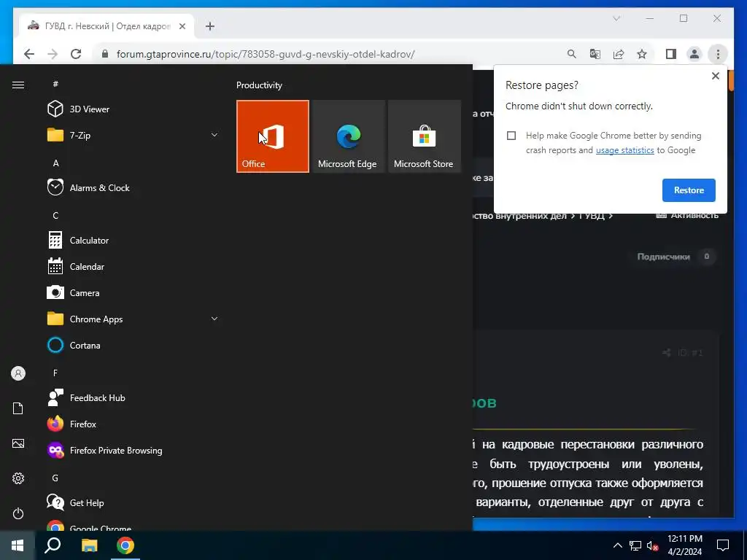
Task: Click the Активность link
Action: click(x=687, y=215)
